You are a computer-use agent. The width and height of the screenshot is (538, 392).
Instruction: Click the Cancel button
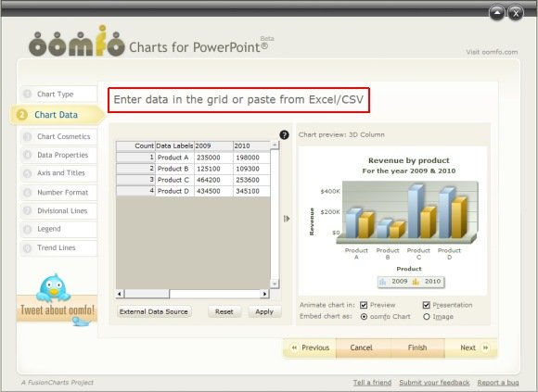(364, 348)
